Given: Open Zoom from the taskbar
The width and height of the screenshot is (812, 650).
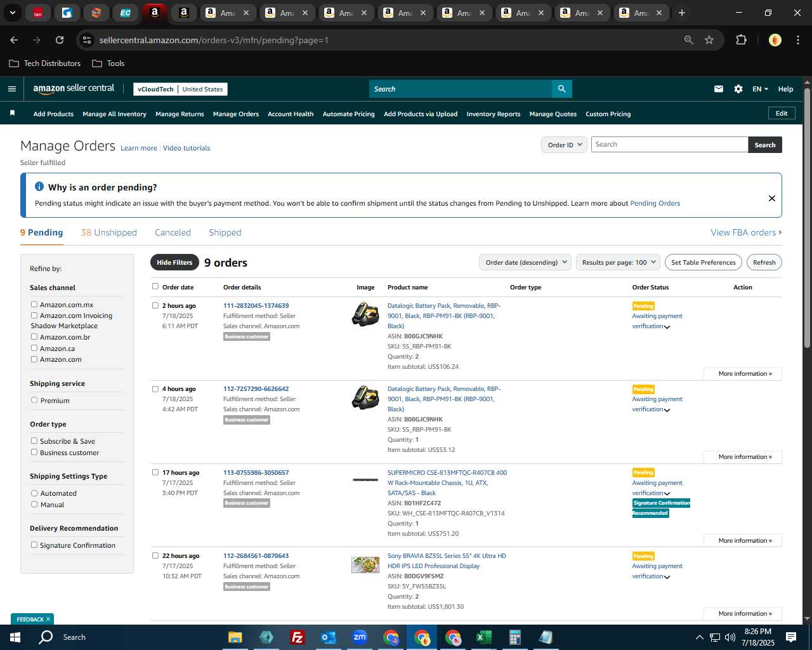Looking at the screenshot, I should pyautogui.click(x=360, y=637).
